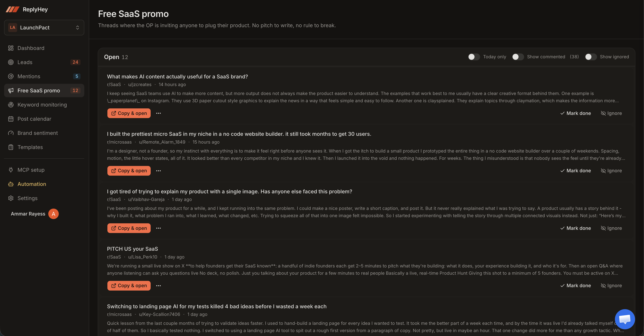Image resolution: width=644 pixels, height=336 pixels.
Task: Click the Post calendar icon
Action: (11, 119)
